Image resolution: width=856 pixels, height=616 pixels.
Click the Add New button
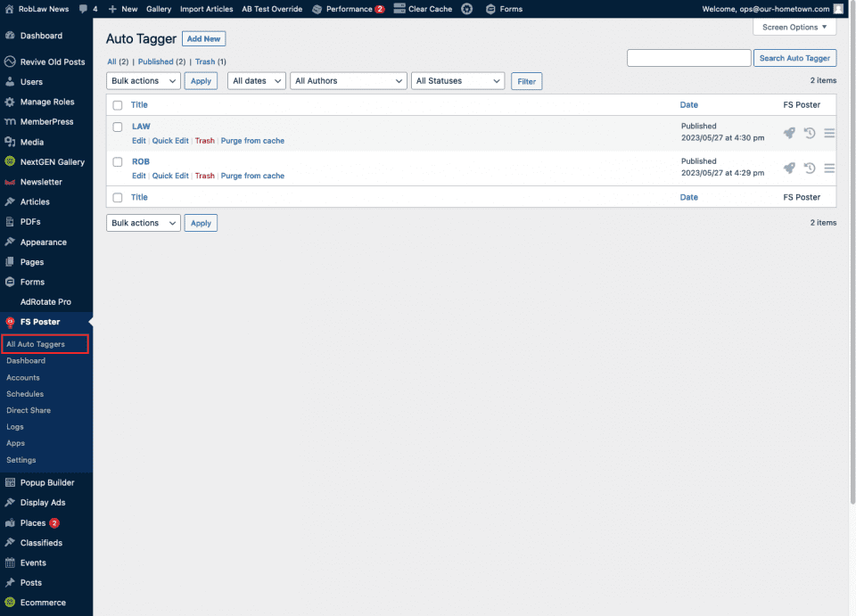coord(203,39)
